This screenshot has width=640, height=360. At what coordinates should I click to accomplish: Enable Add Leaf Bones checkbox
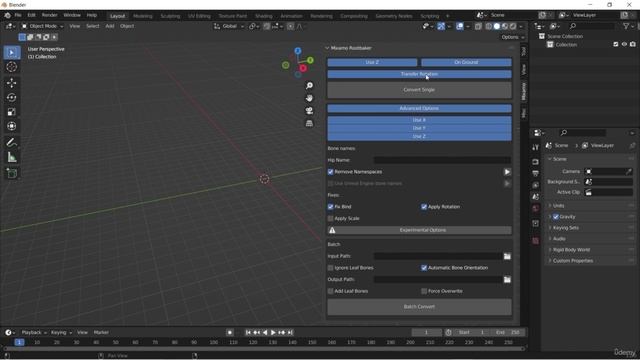pyautogui.click(x=331, y=291)
